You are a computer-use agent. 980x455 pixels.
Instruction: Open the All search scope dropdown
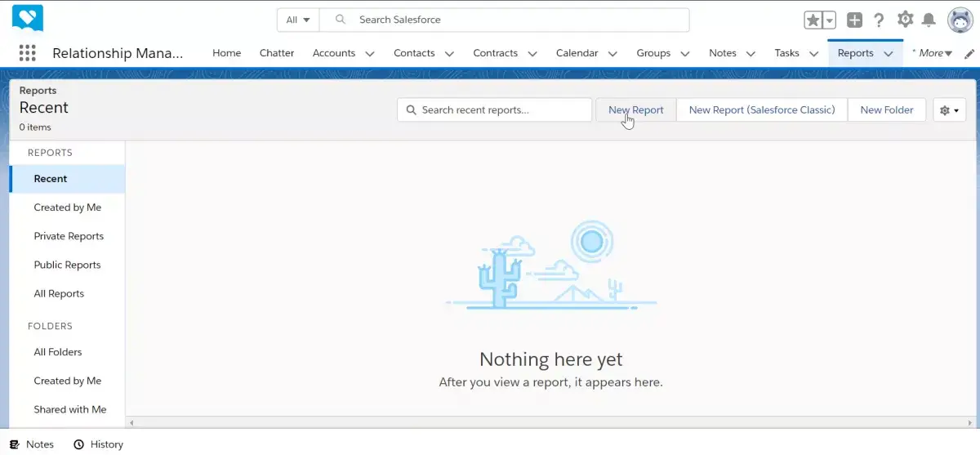298,20
